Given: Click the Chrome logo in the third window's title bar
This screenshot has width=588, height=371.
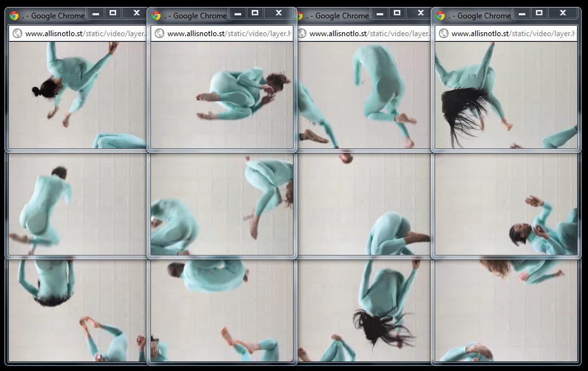Looking at the screenshot, I should (x=301, y=16).
